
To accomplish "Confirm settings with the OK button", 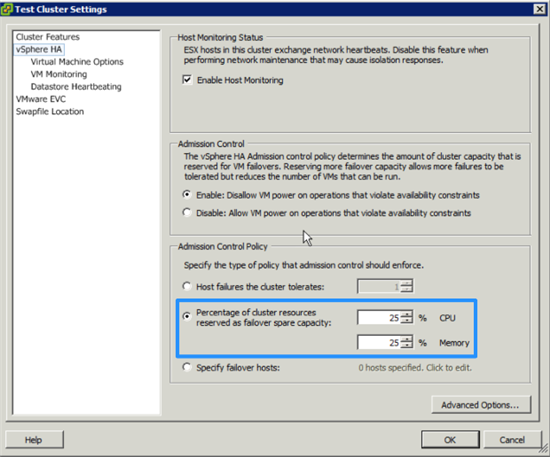I will coord(450,439).
